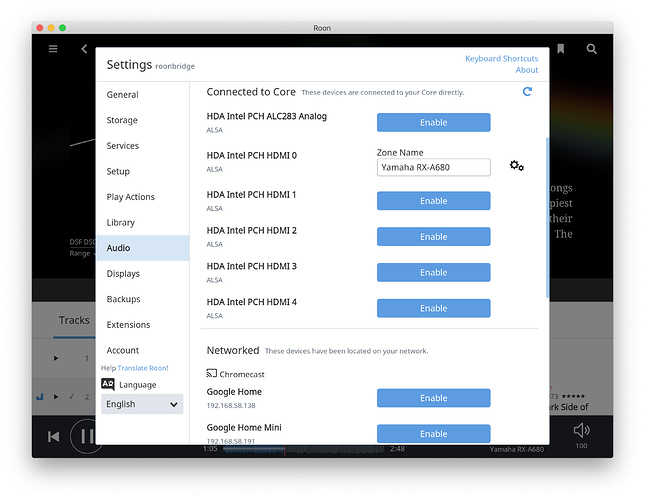Screen dimensions: 645x500
Task: Open the bookmarks icon
Action: click(560, 49)
